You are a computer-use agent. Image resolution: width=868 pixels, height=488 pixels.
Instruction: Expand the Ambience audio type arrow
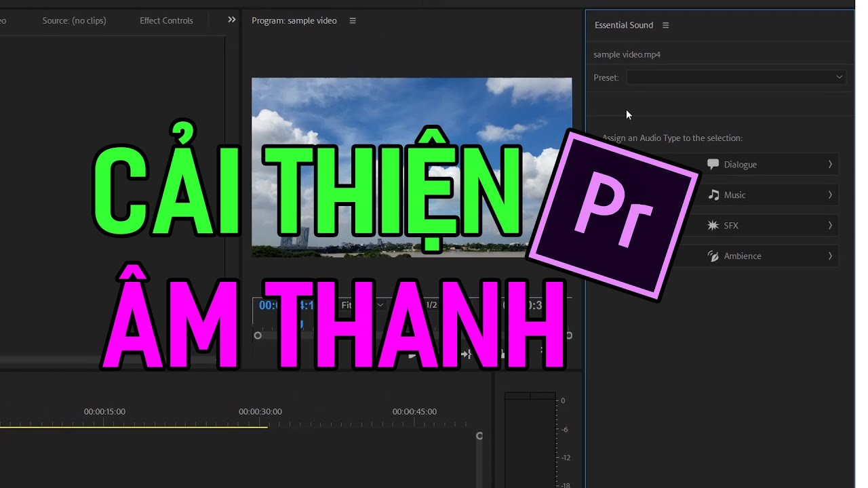pos(830,256)
